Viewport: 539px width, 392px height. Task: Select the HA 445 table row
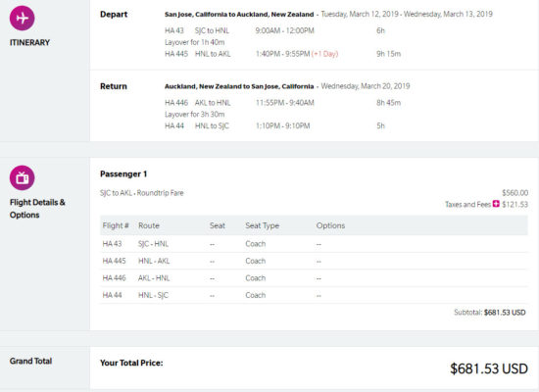(314, 261)
